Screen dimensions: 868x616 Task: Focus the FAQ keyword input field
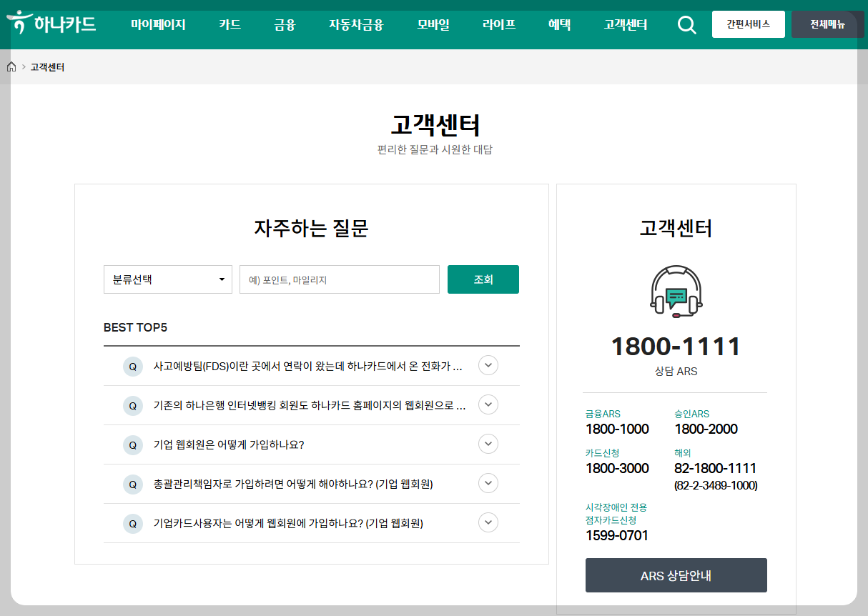(x=340, y=279)
